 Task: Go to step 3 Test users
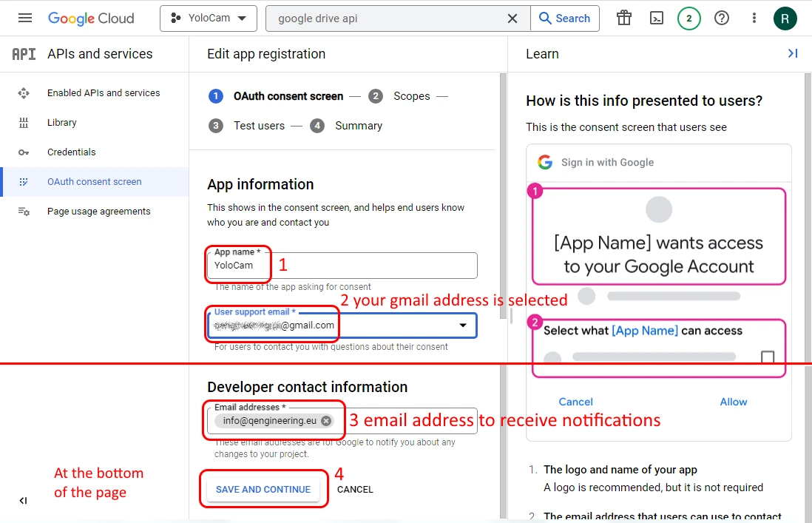point(246,126)
